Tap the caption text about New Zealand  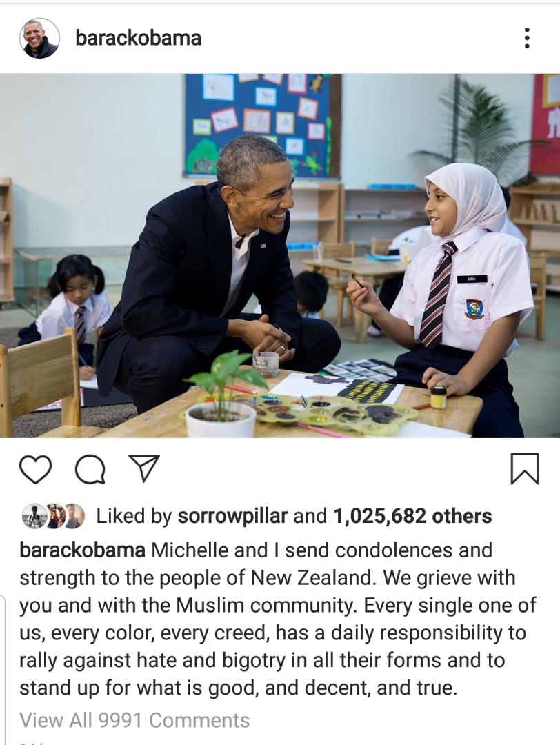[x=278, y=619]
